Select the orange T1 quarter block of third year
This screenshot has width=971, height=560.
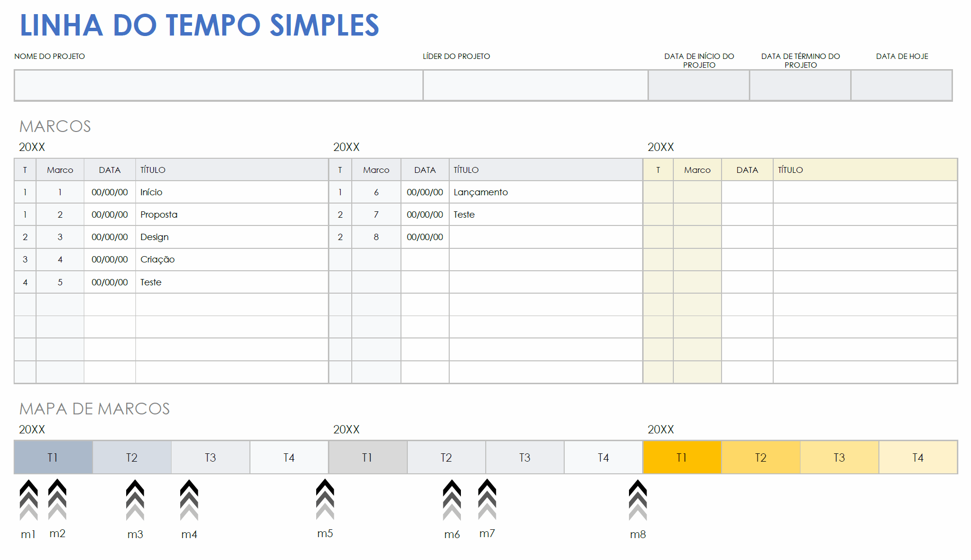[682, 457]
